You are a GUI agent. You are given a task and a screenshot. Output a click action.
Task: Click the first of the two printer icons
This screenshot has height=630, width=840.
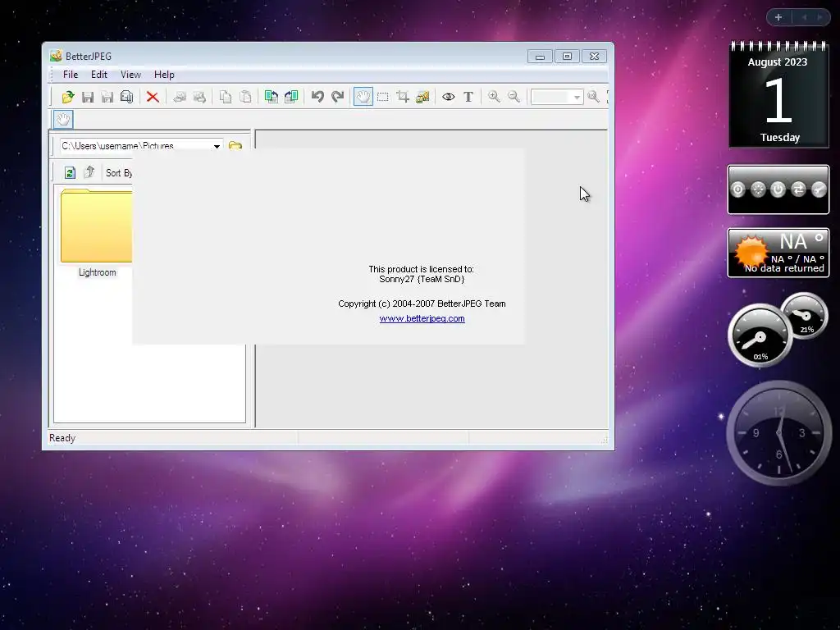coord(180,97)
